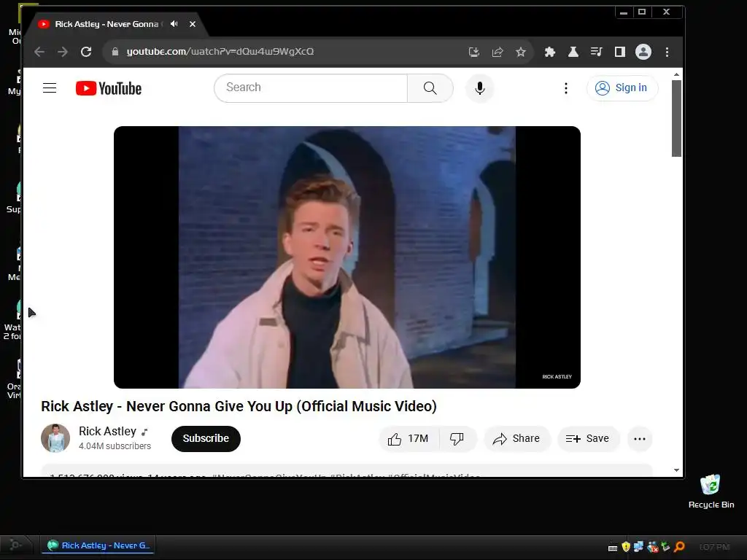The image size is (747, 560).
Task: Open YouTube settings three-dot menu
Action: tap(566, 88)
